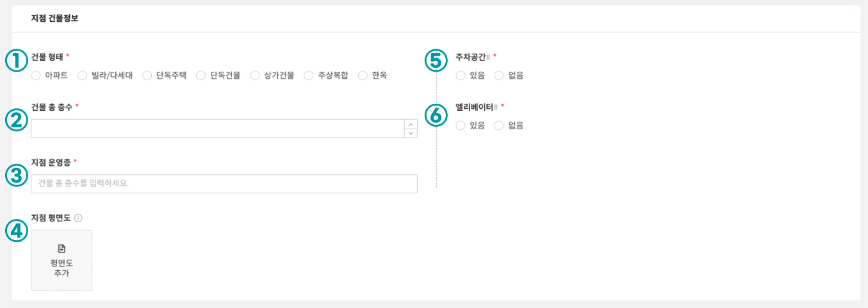Choose 빌라/다세대 building type
The image size is (868, 308).
(82, 76)
